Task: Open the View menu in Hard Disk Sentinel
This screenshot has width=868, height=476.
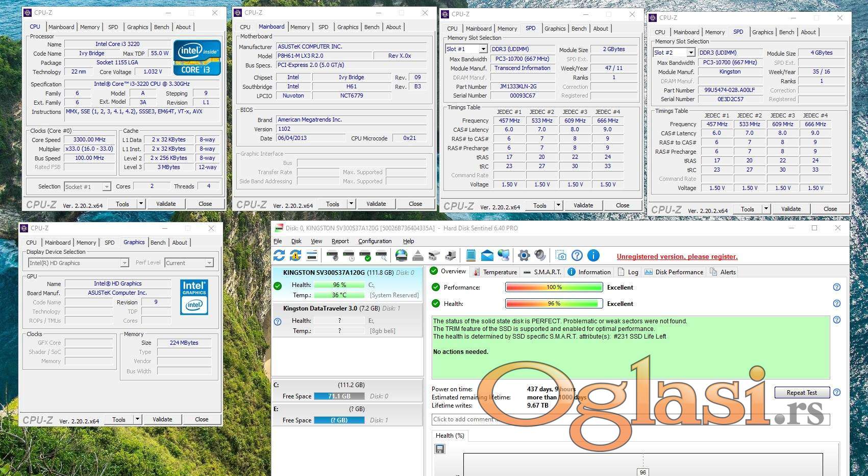Action: [316, 241]
